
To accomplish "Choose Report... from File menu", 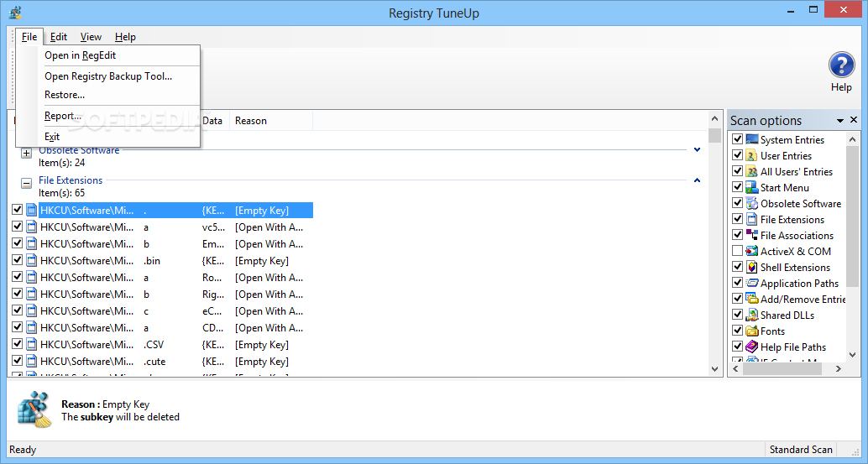I will click(108, 116).
